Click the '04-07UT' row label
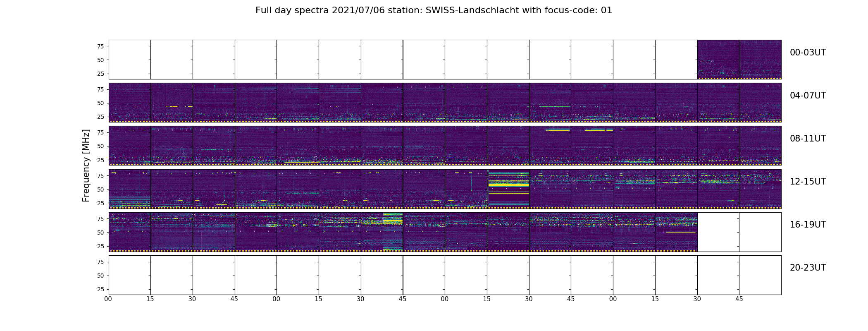This screenshot has height=331, width=868. [x=808, y=96]
